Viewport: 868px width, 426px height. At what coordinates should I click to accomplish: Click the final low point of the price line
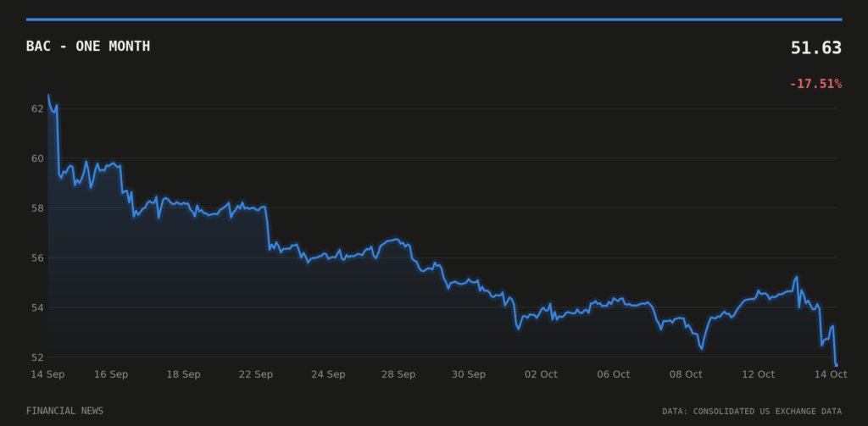point(837,365)
